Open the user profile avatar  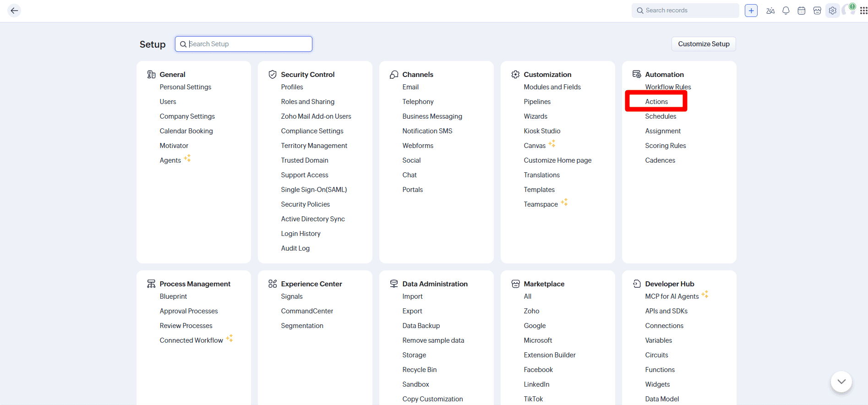pyautogui.click(x=849, y=10)
